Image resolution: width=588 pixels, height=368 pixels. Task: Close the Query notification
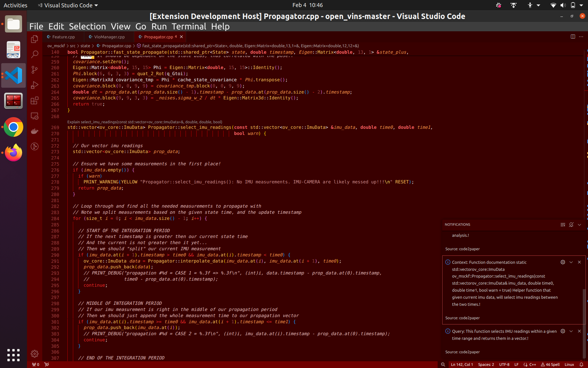coord(579,331)
